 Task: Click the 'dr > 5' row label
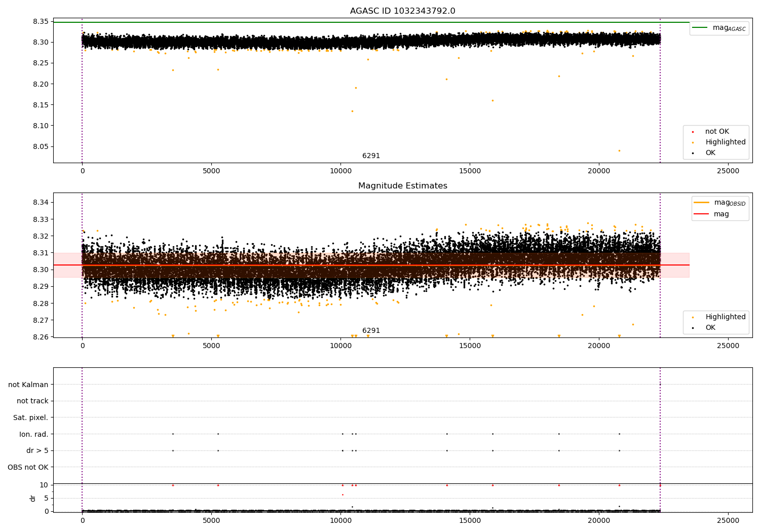pyautogui.click(x=37, y=451)
